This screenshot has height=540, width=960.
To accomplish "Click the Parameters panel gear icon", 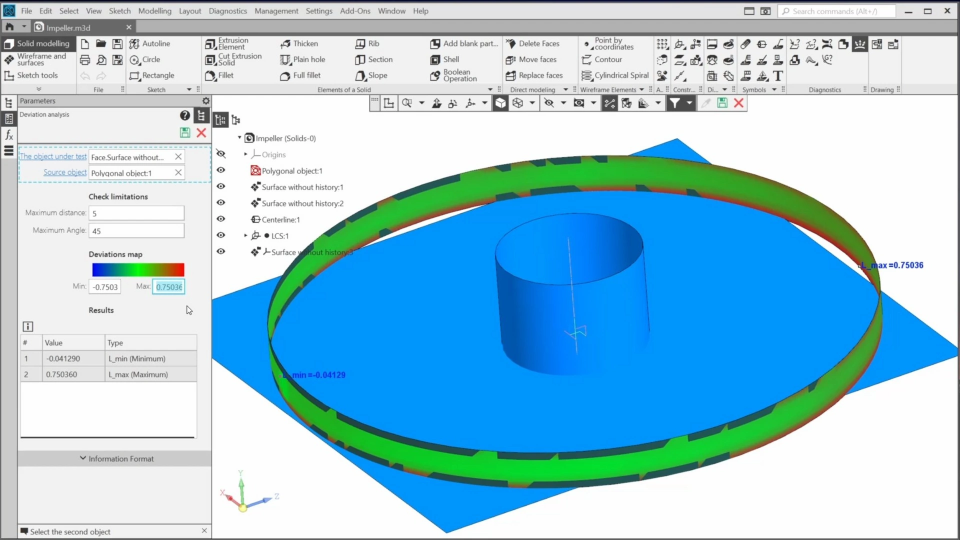I will tap(206, 101).
